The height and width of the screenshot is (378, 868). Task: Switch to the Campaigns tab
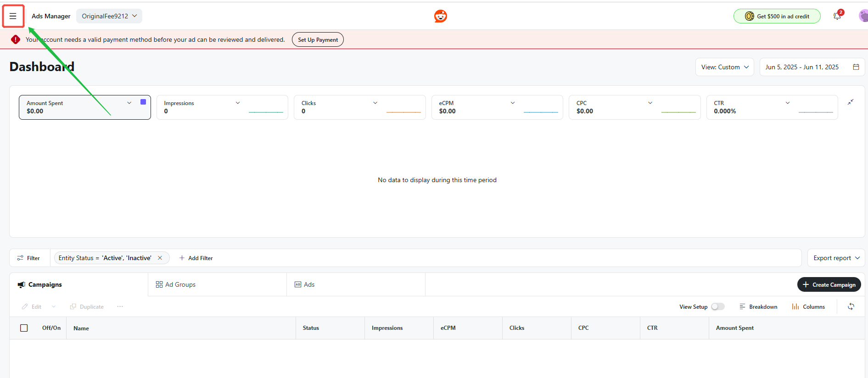(x=79, y=284)
